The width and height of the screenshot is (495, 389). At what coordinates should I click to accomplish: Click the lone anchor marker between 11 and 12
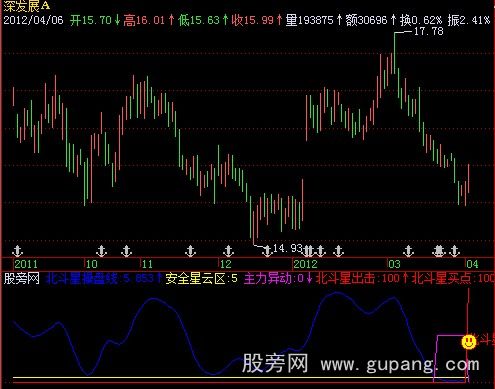(190, 251)
